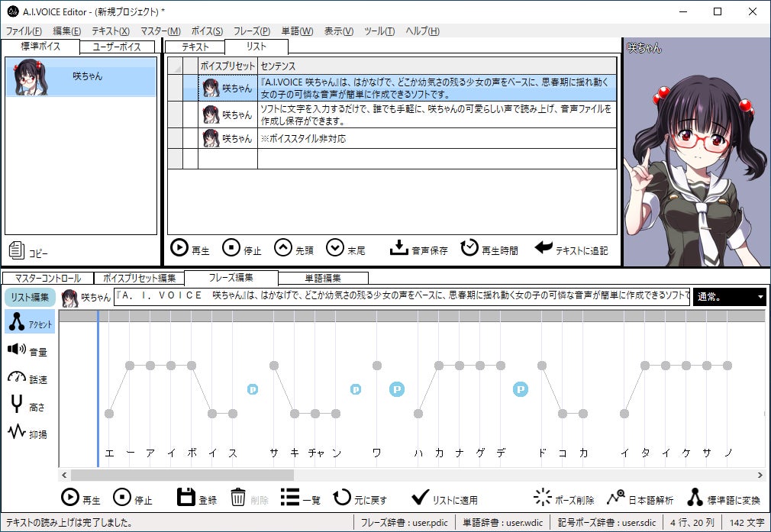Click the A.I.VOICE app icon in title bar
Screen dimensions: 771x532
(x=12, y=11)
